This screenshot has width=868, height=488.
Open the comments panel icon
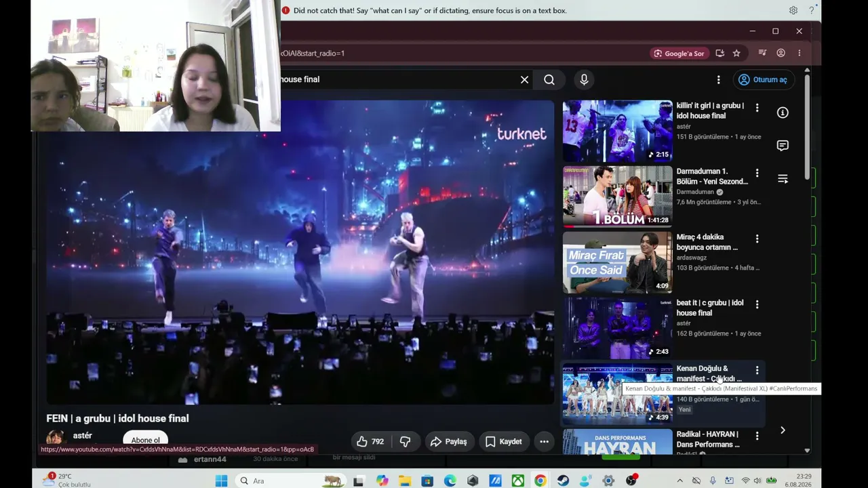pos(783,146)
